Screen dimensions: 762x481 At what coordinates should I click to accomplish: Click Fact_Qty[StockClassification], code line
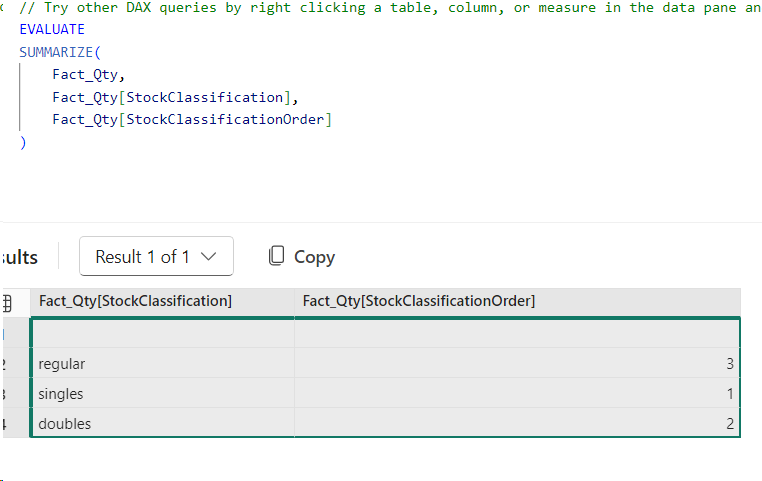[x=175, y=98]
